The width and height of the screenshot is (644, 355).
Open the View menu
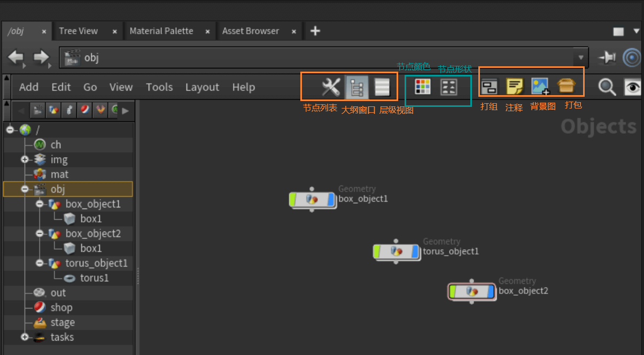[x=121, y=87]
